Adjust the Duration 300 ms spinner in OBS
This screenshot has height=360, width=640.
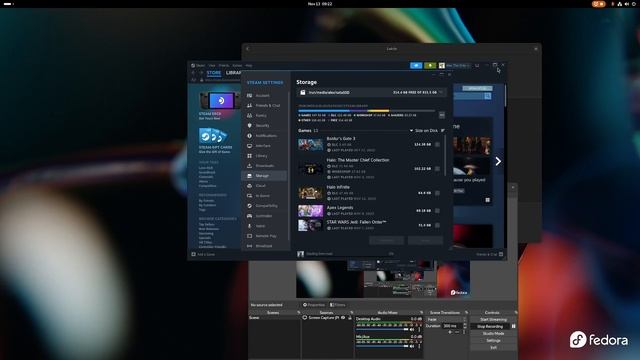tap(454, 326)
